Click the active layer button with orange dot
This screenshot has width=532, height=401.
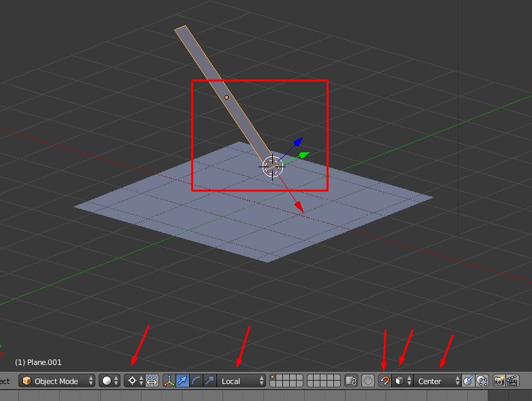click(x=273, y=377)
